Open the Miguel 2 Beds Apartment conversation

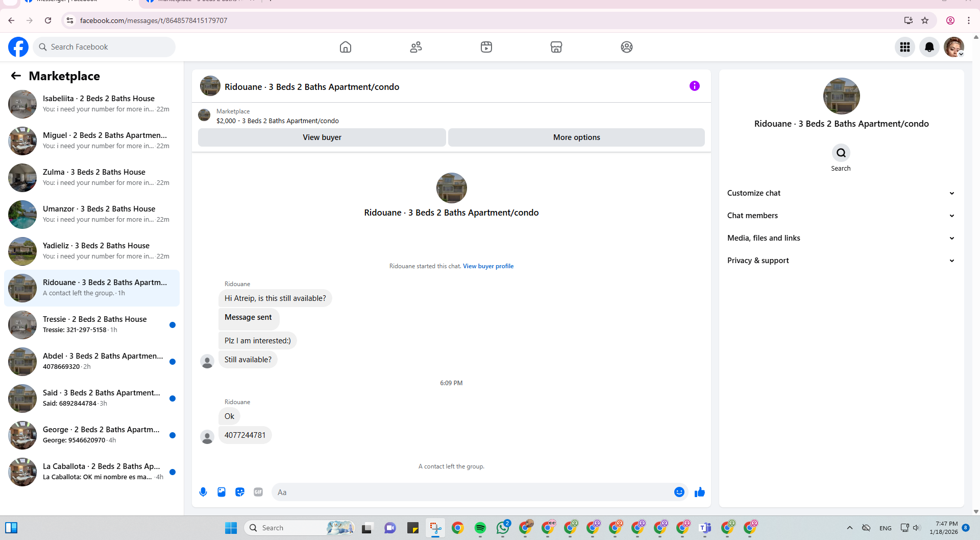coord(92,140)
